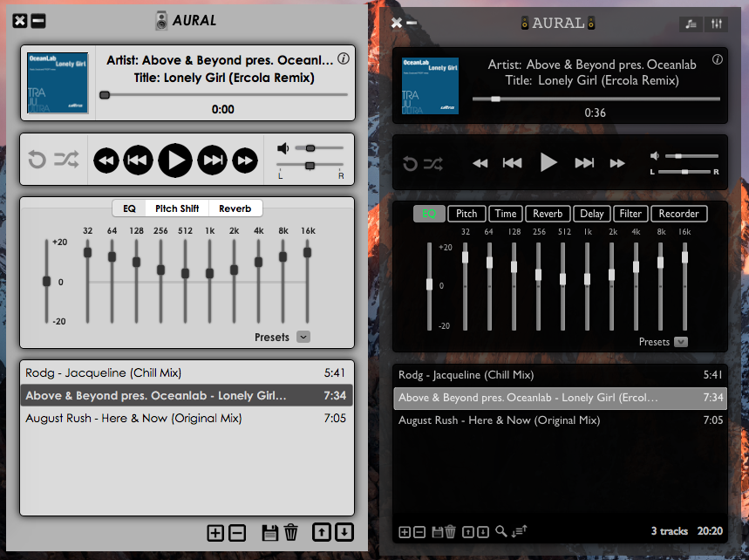Image resolution: width=749 pixels, height=560 pixels.
Task: Mute the volume in light window
Action: click(x=283, y=148)
